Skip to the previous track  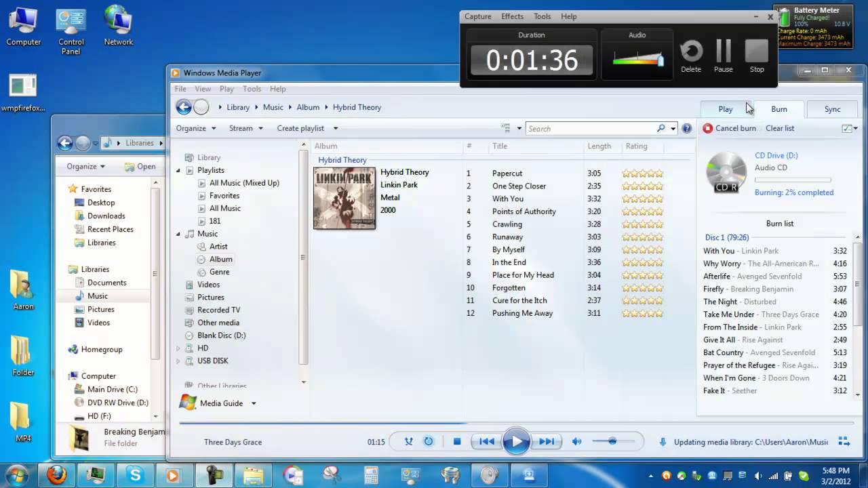tap(487, 442)
